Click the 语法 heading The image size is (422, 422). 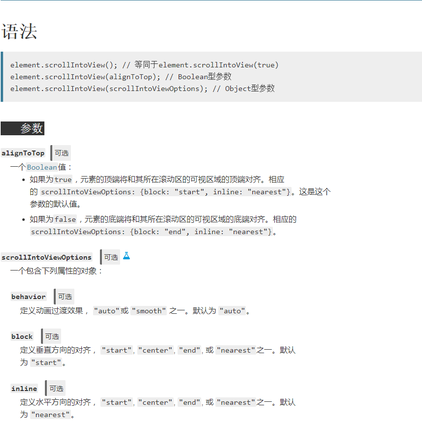pos(19,32)
